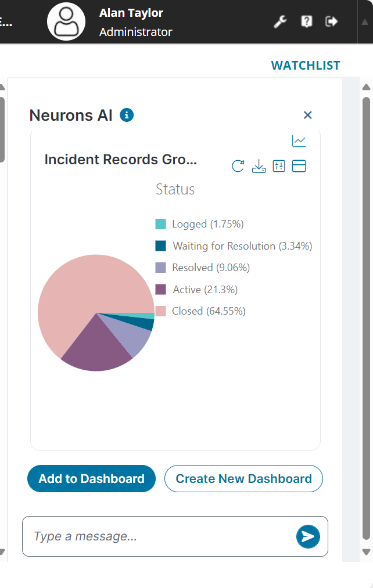Download the chart with the download icon

259,167
